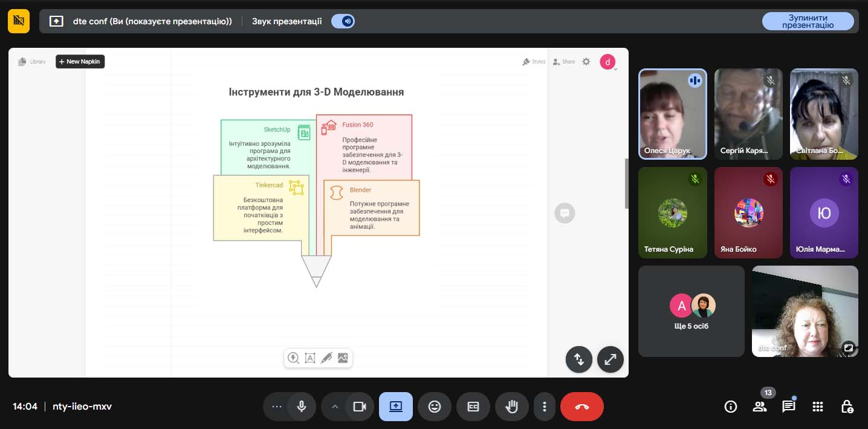Toggle the presentation audio switch
Image resolution: width=868 pixels, height=429 pixels.
click(x=343, y=21)
